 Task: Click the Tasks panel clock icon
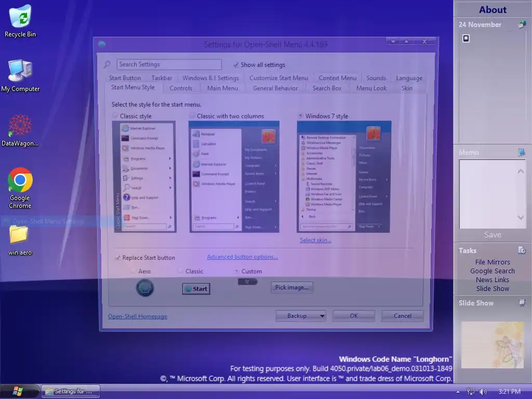click(522, 250)
